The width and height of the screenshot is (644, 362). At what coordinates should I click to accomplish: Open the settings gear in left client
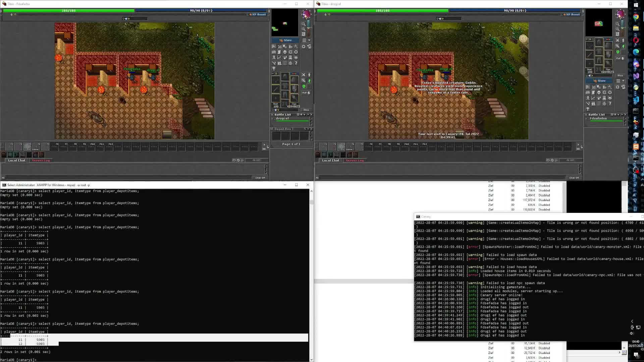(304, 47)
